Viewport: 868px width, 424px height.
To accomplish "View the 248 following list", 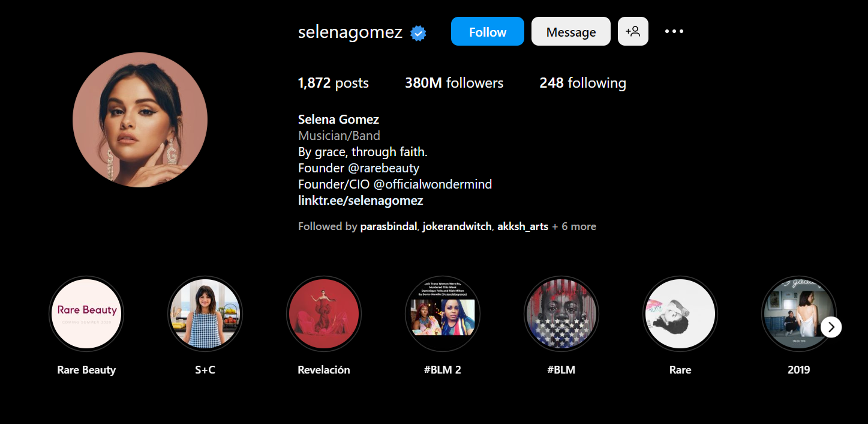I will (x=582, y=83).
